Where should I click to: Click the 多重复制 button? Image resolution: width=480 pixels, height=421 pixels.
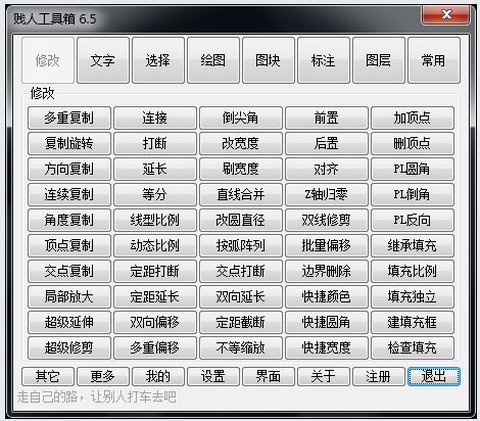(x=69, y=118)
